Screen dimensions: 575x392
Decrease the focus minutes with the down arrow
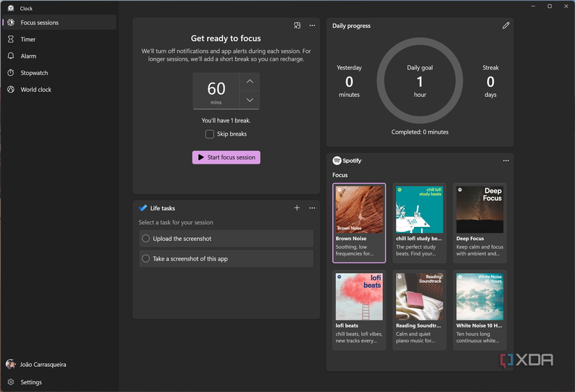pyautogui.click(x=250, y=100)
